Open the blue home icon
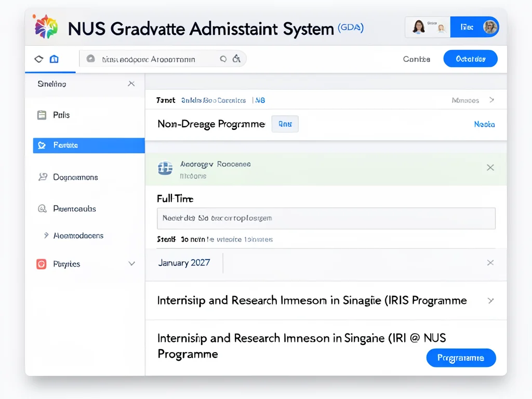Viewport: 532px width, 399px height. tap(54, 59)
